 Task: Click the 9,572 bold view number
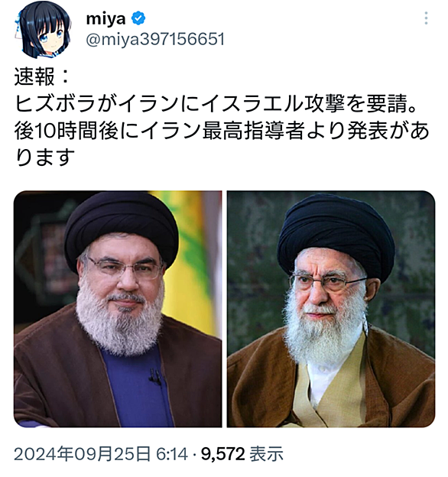tap(223, 454)
